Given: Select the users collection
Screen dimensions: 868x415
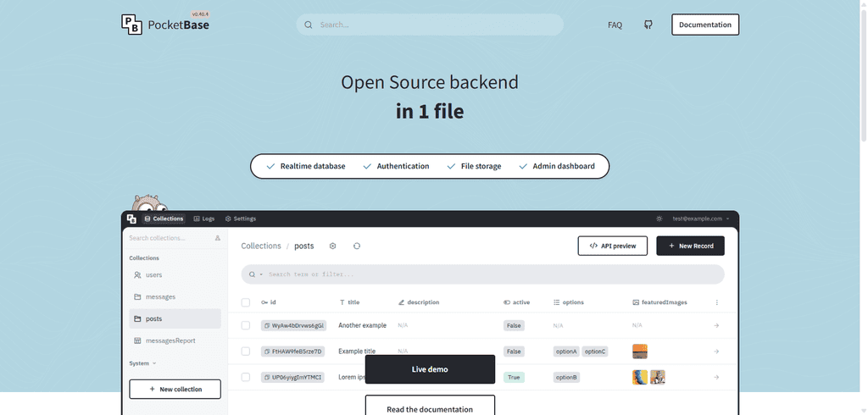Looking at the screenshot, I should pyautogui.click(x=175, y=275).
